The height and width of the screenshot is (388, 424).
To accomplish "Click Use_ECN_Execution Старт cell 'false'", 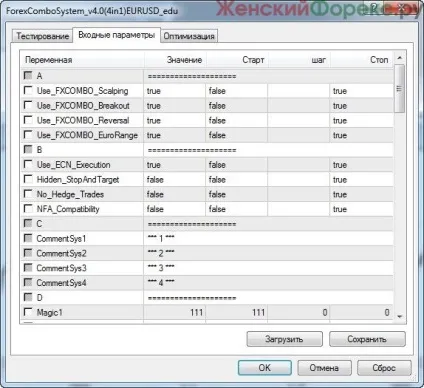I will point(237,165).
